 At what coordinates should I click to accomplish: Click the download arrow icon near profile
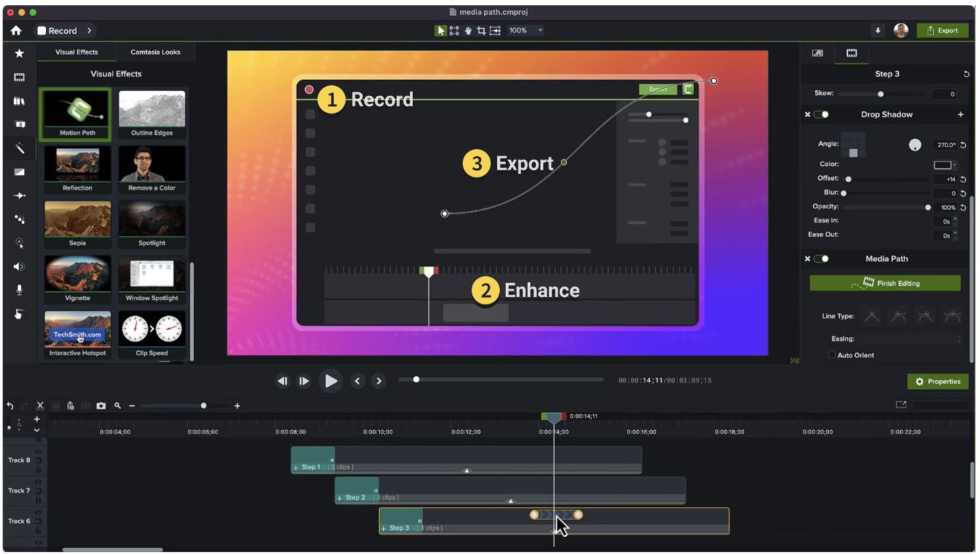(x=878, y=30)
